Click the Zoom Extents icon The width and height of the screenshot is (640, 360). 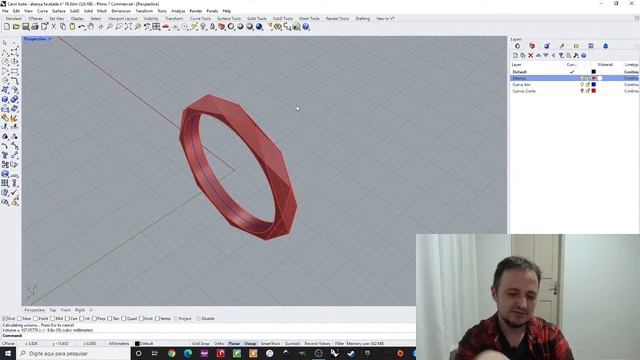point(128,27)
